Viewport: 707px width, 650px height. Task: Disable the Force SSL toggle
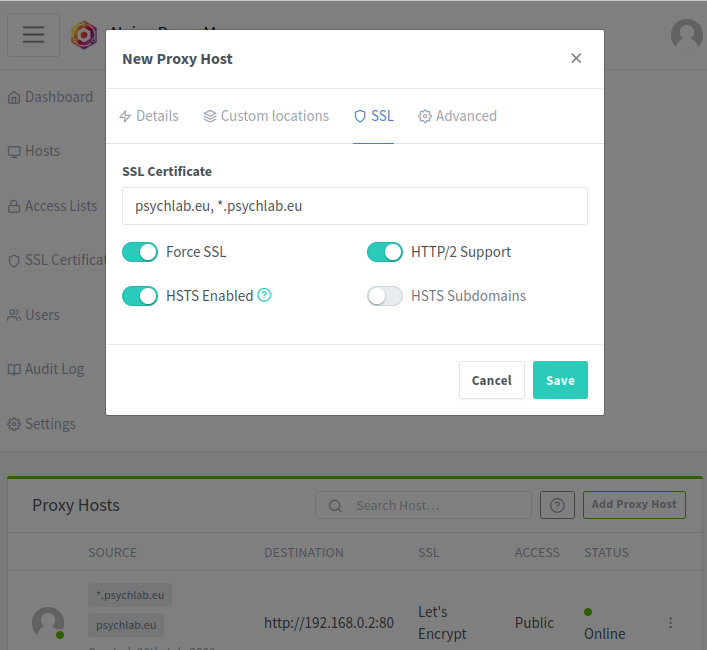click(x=140, y=252)
